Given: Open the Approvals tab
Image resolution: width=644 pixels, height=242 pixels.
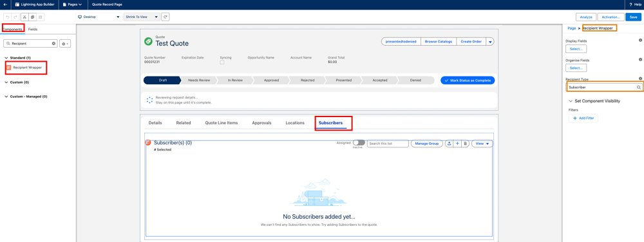Looking at the screenshot, I should pos(261,123).
